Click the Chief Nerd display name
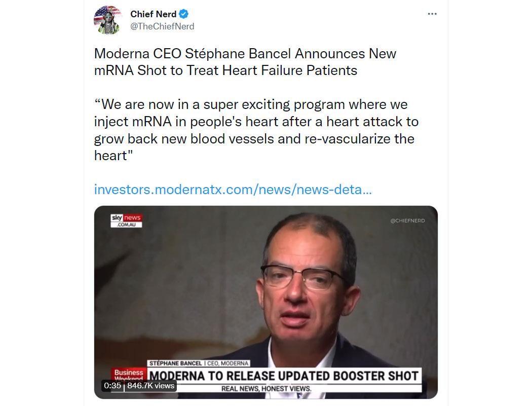The height and width of the screenshot is (406, 532). click(x=154, y=14)
